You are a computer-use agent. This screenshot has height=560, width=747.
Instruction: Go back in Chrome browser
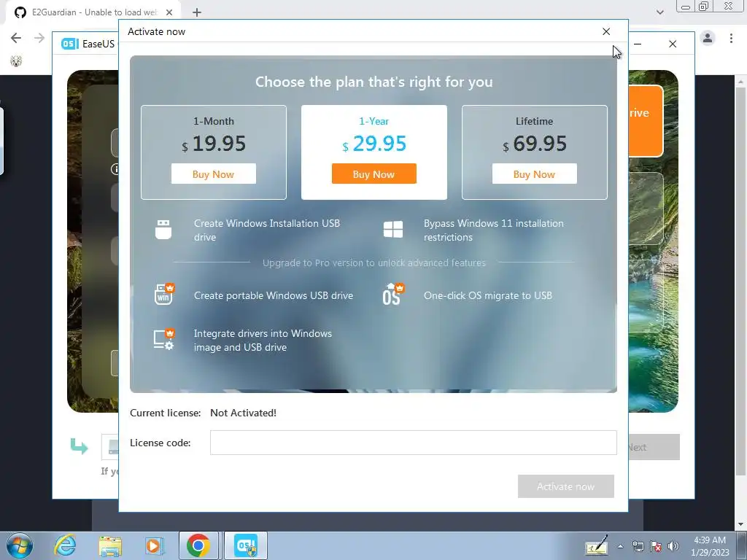tap(16, 38)
